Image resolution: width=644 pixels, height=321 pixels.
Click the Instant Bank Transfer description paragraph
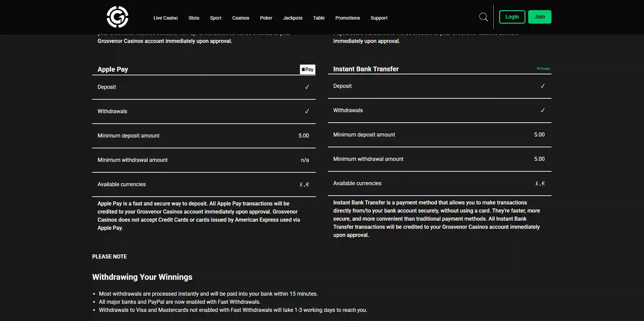point(437,219)
